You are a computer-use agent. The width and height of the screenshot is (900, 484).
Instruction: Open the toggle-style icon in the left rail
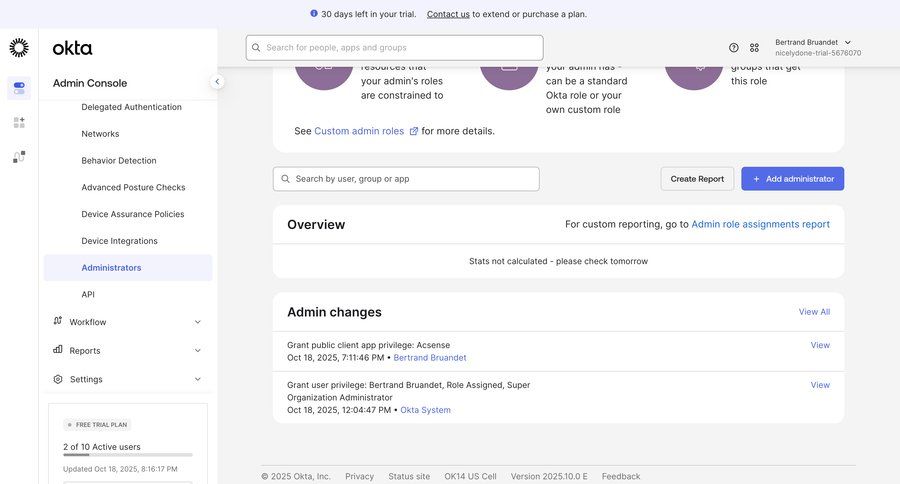click(x=19, y=88)
